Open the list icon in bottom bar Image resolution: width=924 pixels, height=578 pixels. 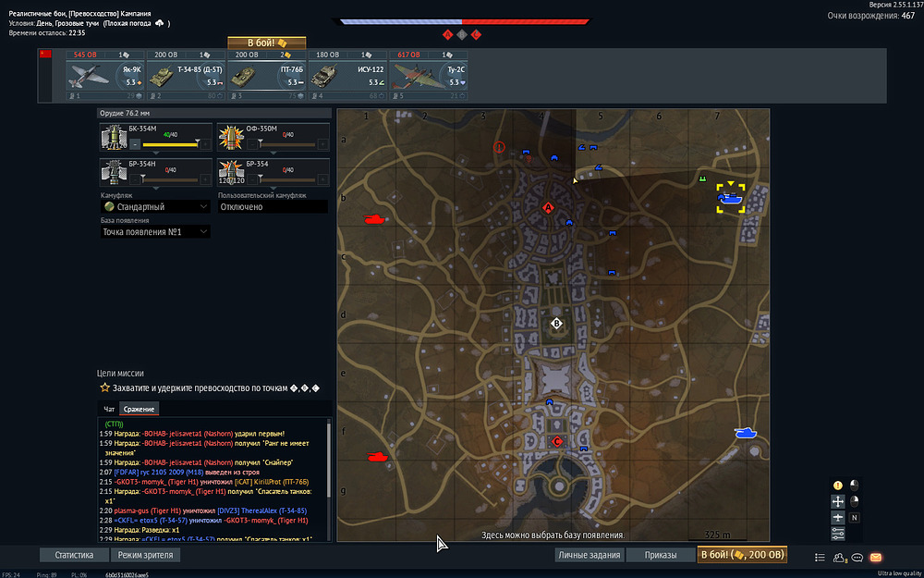(820, 558)
